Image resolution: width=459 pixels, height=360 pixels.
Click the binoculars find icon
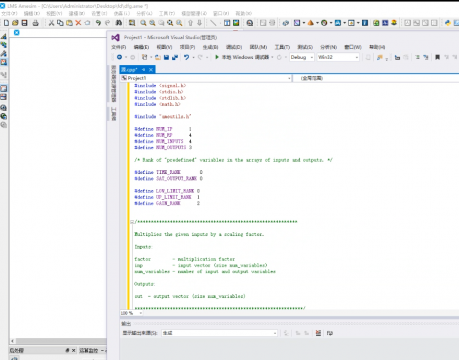pyautogui.click(x=119, y=23)
